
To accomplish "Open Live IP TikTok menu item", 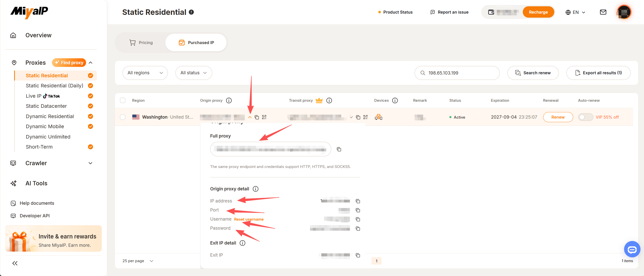I will click(43, 96).
